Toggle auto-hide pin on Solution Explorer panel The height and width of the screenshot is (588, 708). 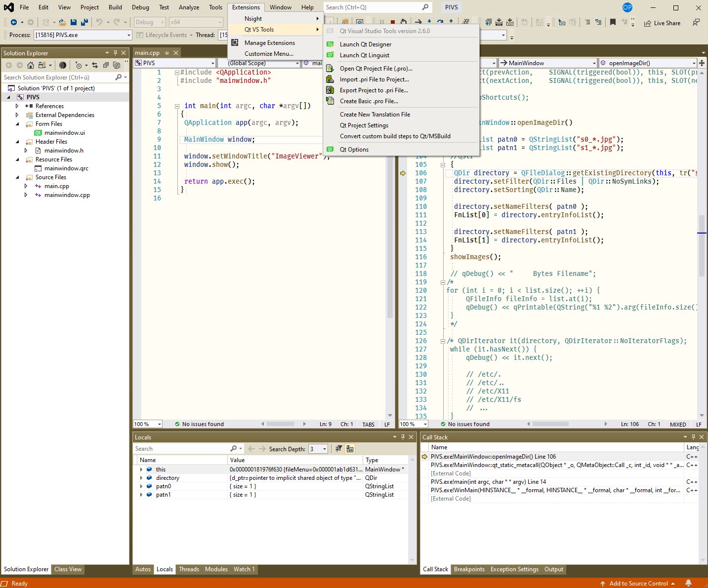[115, 53]
